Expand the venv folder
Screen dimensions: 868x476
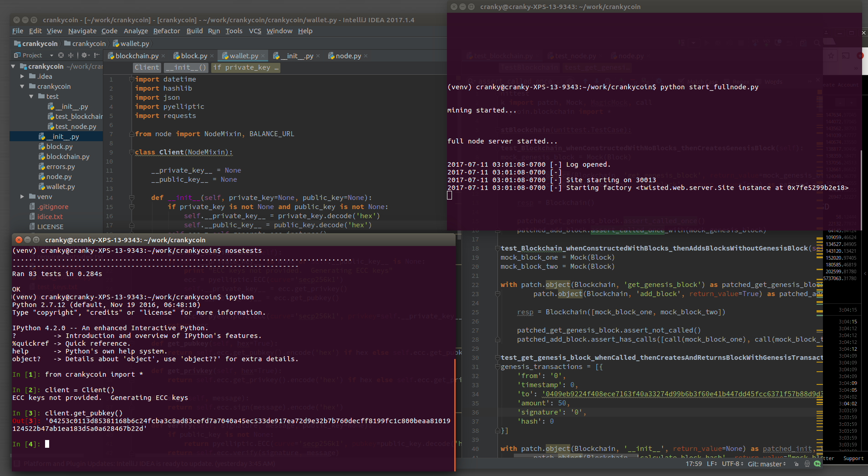coord(22,197)
